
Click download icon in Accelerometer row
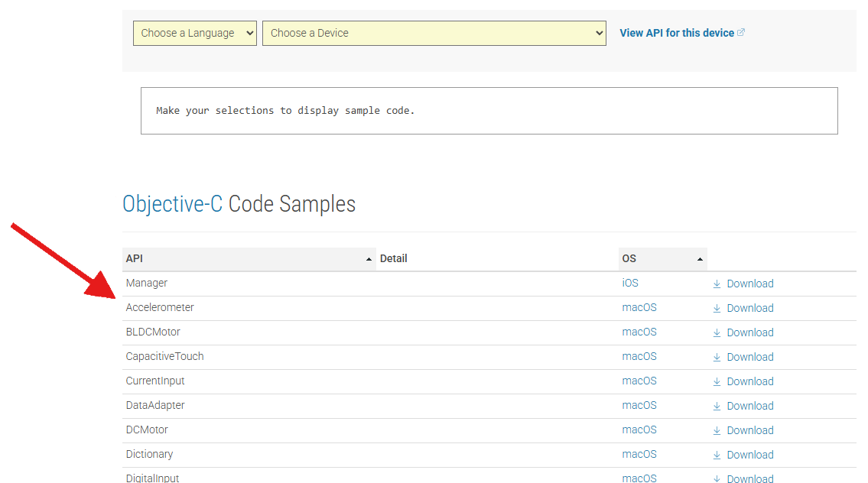tap(717, 308)
